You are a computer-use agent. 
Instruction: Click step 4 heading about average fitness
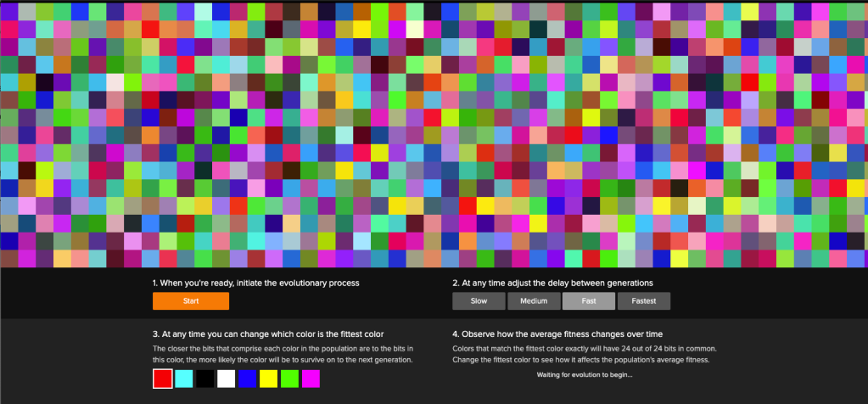[x=558, y=334]
